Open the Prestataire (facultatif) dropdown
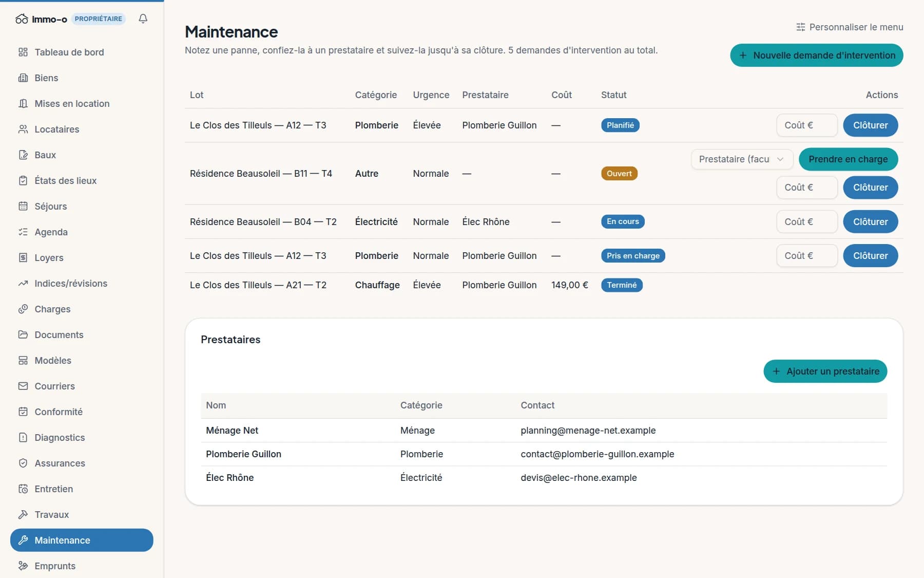924x578 pixels. (x=742, y=159)
